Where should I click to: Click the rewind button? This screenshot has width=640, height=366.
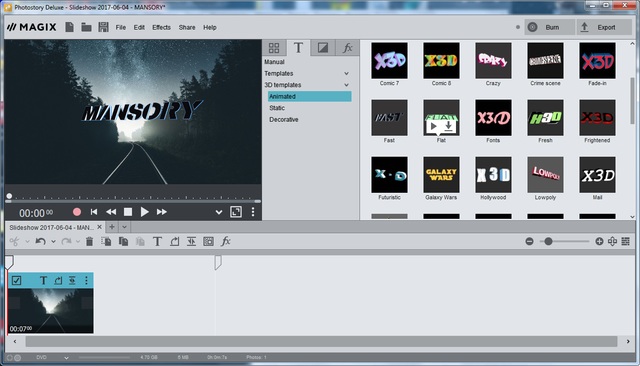(111, 212)
